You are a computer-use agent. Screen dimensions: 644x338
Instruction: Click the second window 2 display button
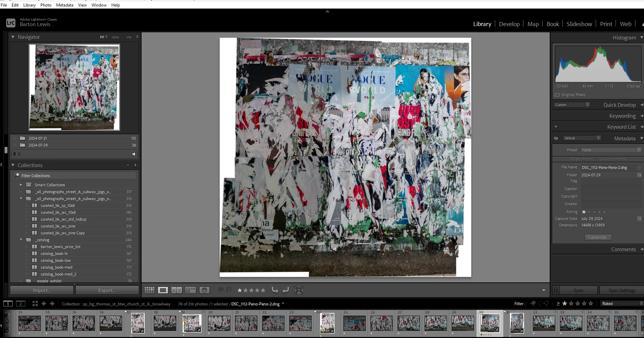coord(21,304)
